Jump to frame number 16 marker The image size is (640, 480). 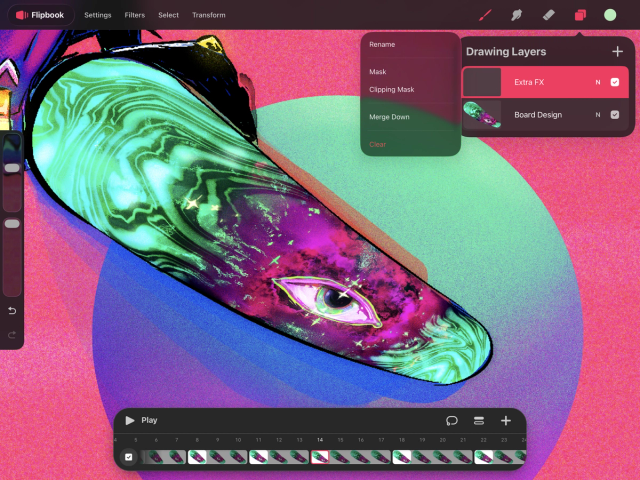click(361, 440)
